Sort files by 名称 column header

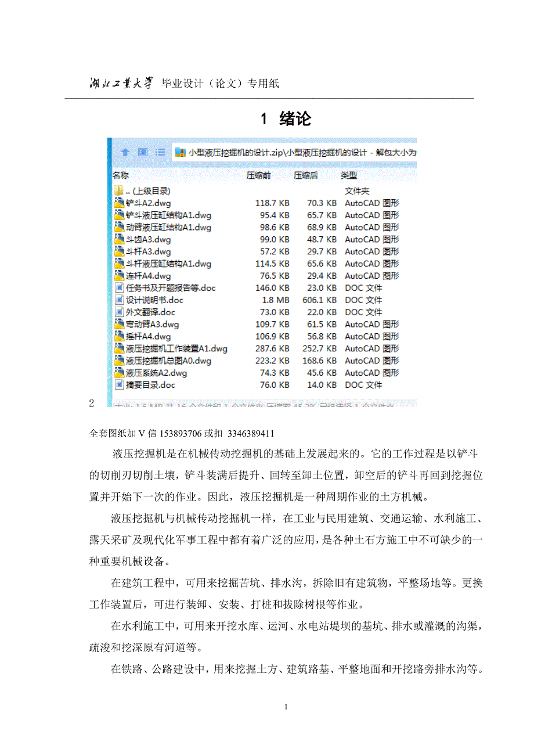point(121,175)
